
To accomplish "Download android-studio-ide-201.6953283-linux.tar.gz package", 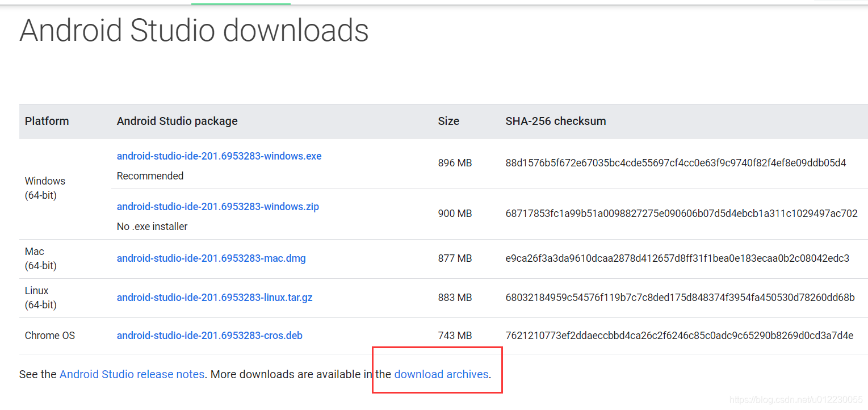I will (x=215, y=298).
